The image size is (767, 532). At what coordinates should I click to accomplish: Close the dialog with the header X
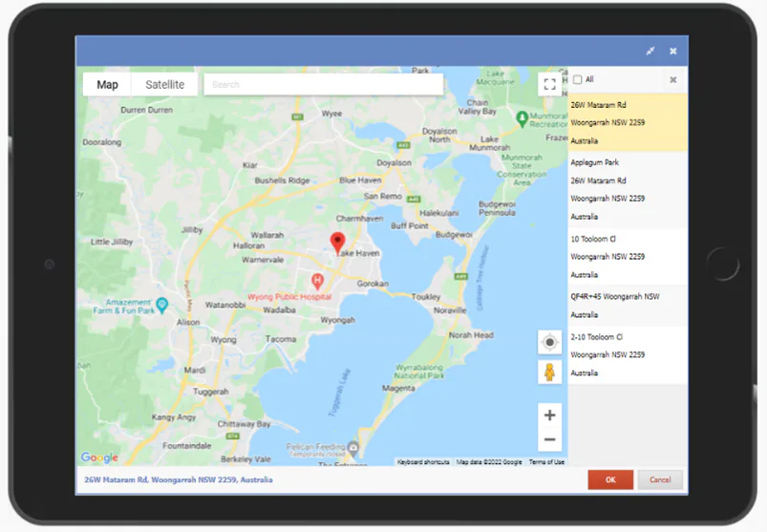tap(673, 51)
